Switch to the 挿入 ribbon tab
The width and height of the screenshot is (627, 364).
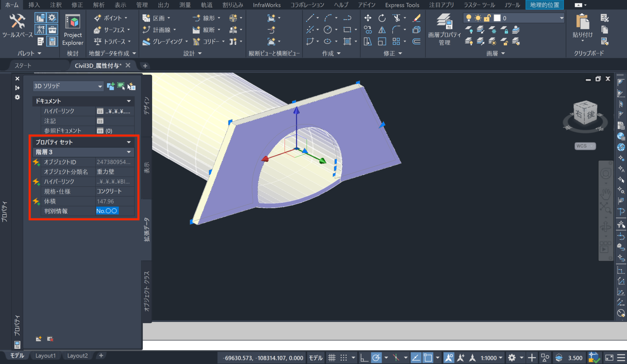point(34,5)
